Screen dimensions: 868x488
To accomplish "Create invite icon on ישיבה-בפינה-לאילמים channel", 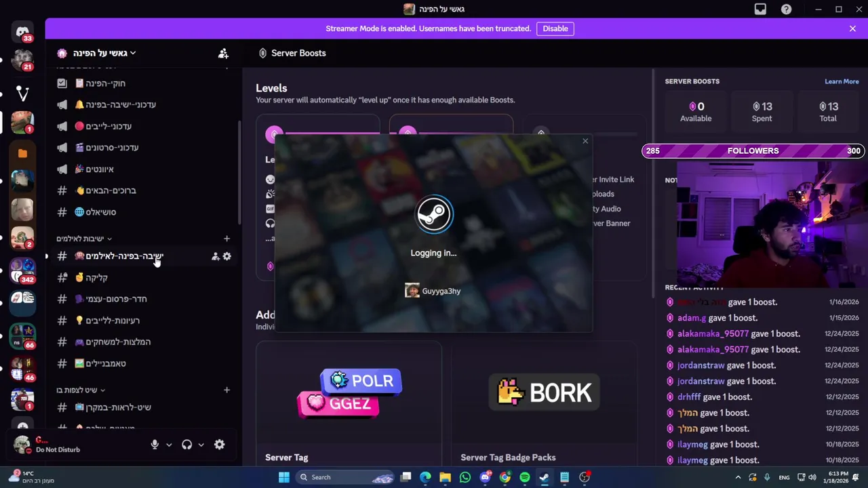I will [215, 256].
